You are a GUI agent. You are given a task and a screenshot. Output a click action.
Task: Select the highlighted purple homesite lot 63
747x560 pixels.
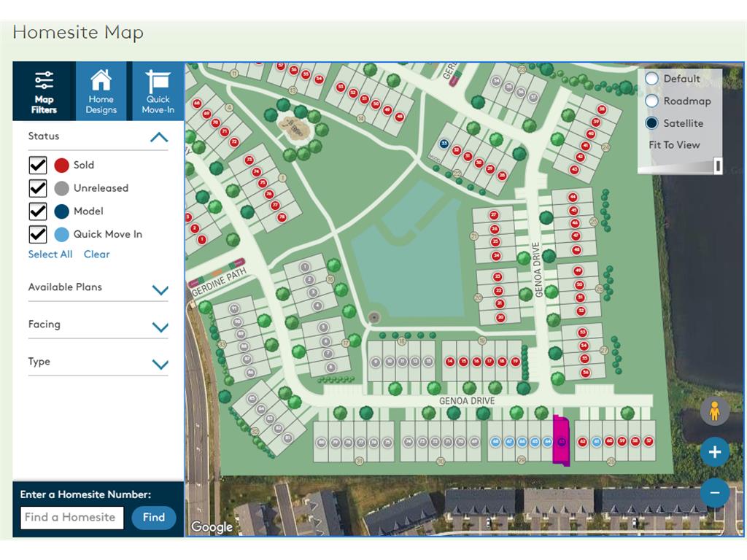coord(562,442)
